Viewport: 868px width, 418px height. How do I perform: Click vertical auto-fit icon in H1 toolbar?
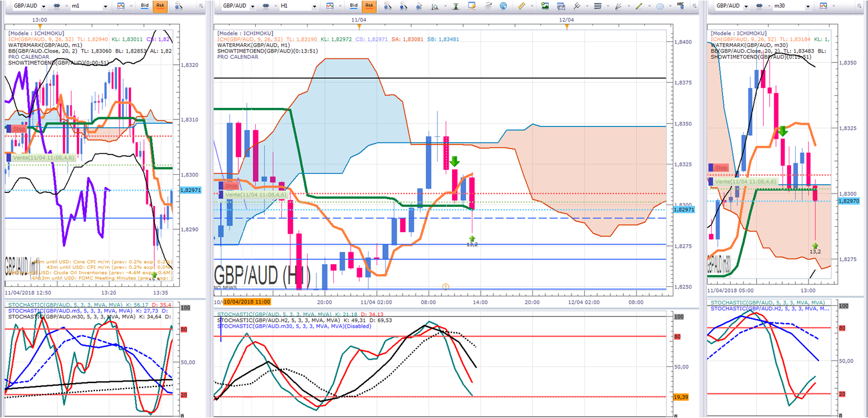[x=456, y=6]
